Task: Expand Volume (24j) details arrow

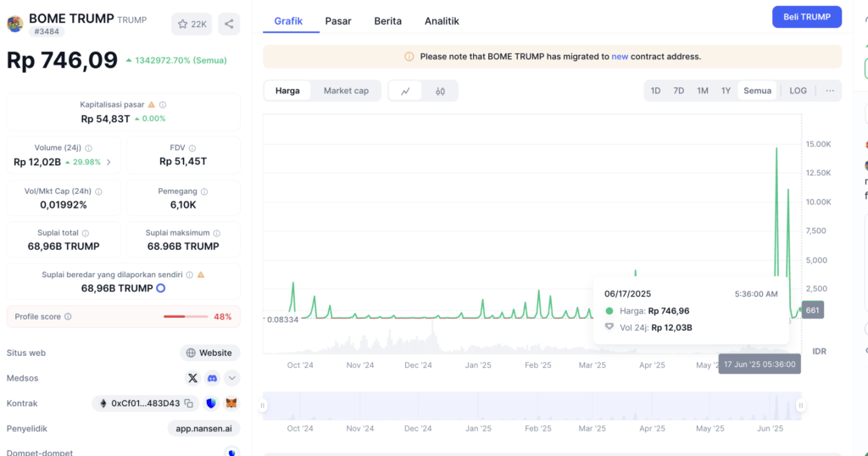Action: [108, 162]
